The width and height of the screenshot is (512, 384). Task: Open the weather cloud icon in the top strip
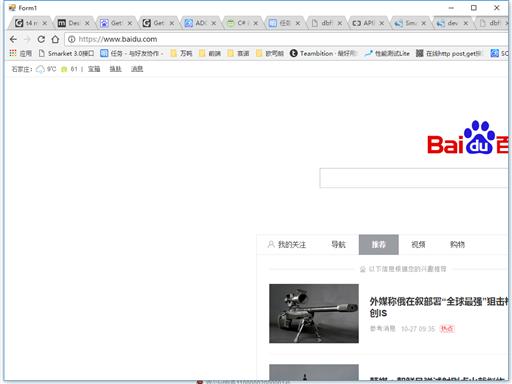[x=40, y=69]
